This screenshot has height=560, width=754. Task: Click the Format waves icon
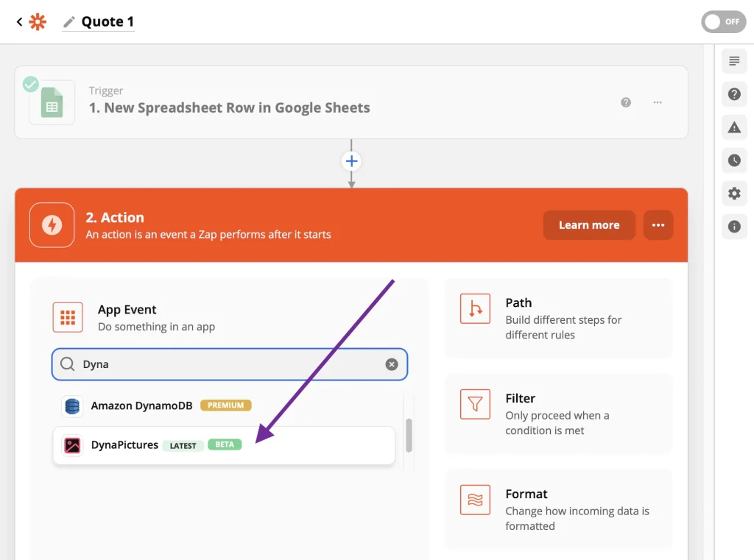tap(475, 500)
